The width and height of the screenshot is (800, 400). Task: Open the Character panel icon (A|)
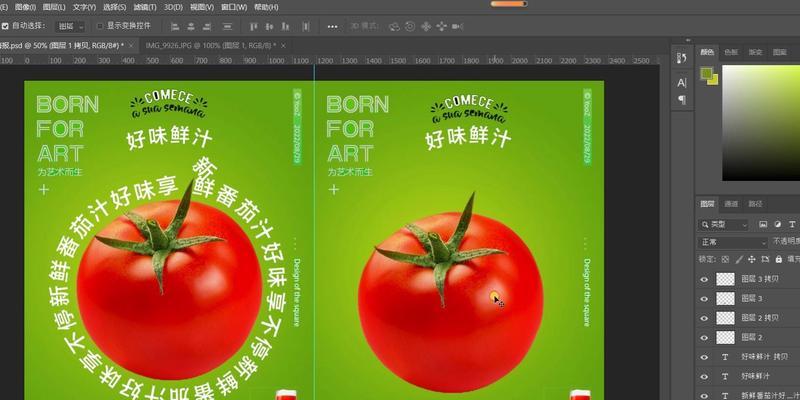[682, 83]
